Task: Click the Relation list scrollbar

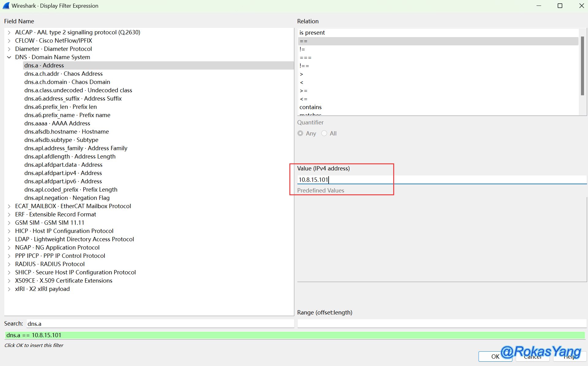Action: tap(582, 66)
